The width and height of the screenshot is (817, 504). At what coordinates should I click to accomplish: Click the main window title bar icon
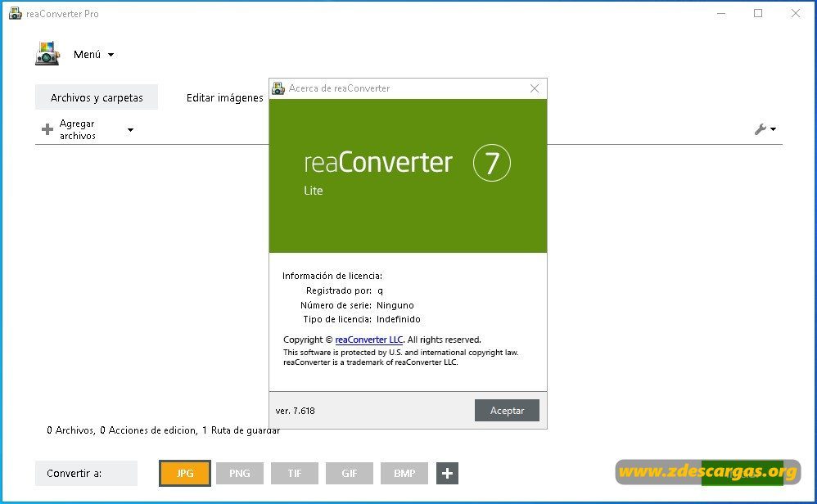tap(16, 14)
